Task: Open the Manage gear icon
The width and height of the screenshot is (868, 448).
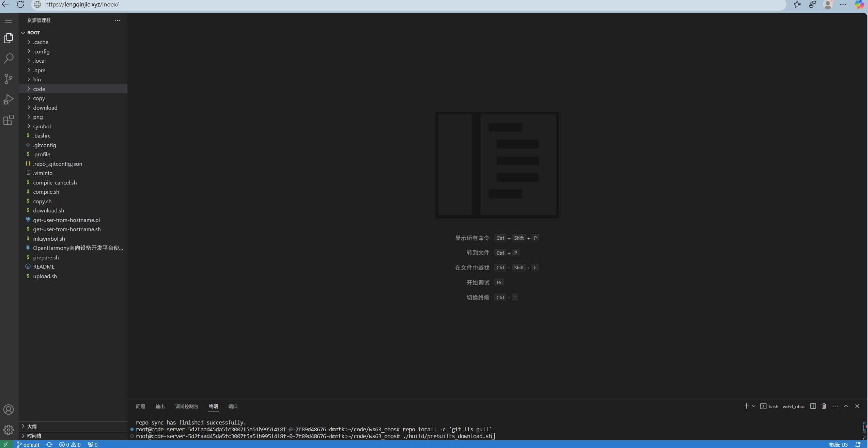Action: pos(9,430)
